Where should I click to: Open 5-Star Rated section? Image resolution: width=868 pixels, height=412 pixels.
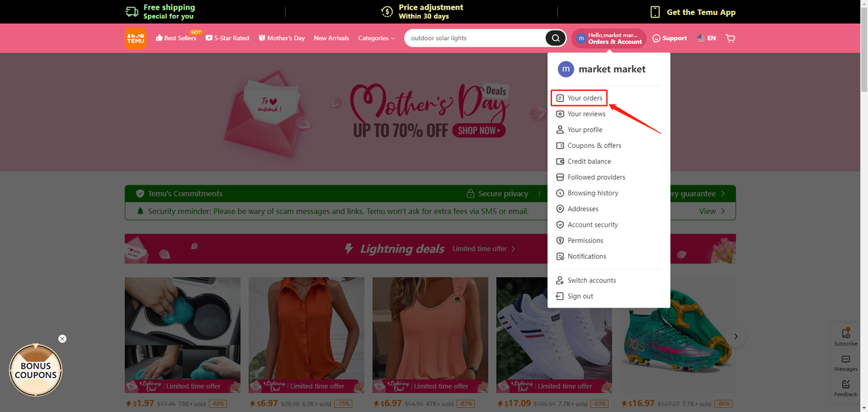228,38
